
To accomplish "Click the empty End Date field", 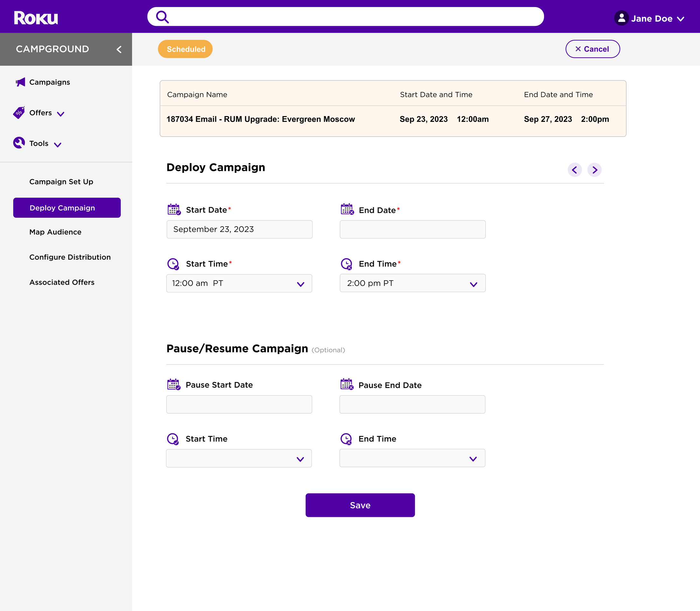I will pyautogui.click(x=412, y=229).
